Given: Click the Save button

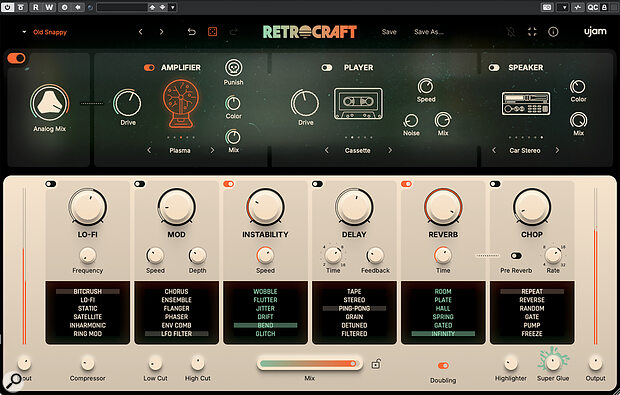Looking at the screenshot, I should click(x=389, y=32).
